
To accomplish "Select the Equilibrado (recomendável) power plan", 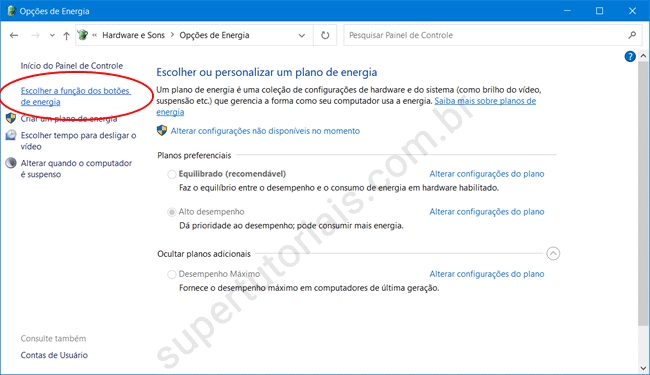I will (x=172, y=174).
